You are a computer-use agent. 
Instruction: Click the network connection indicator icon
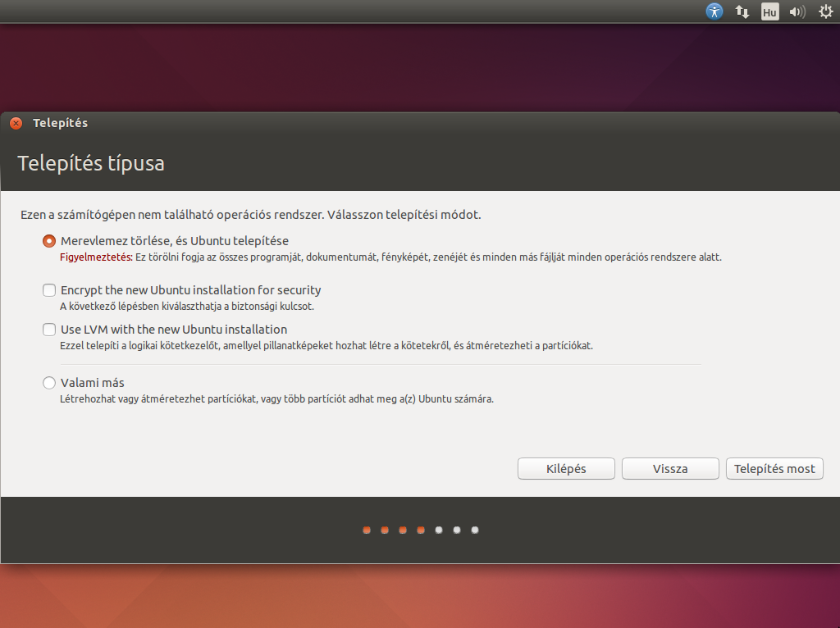tap(742, 11)
